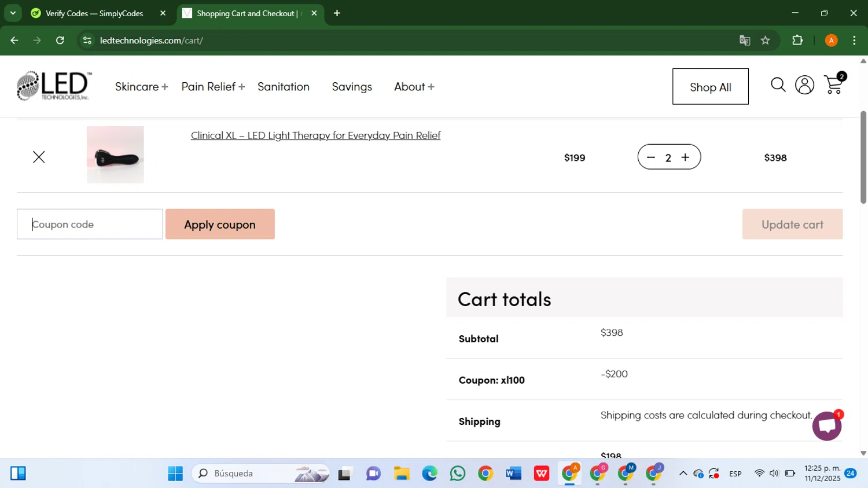Expand the Skincare menu

point(141,87)
